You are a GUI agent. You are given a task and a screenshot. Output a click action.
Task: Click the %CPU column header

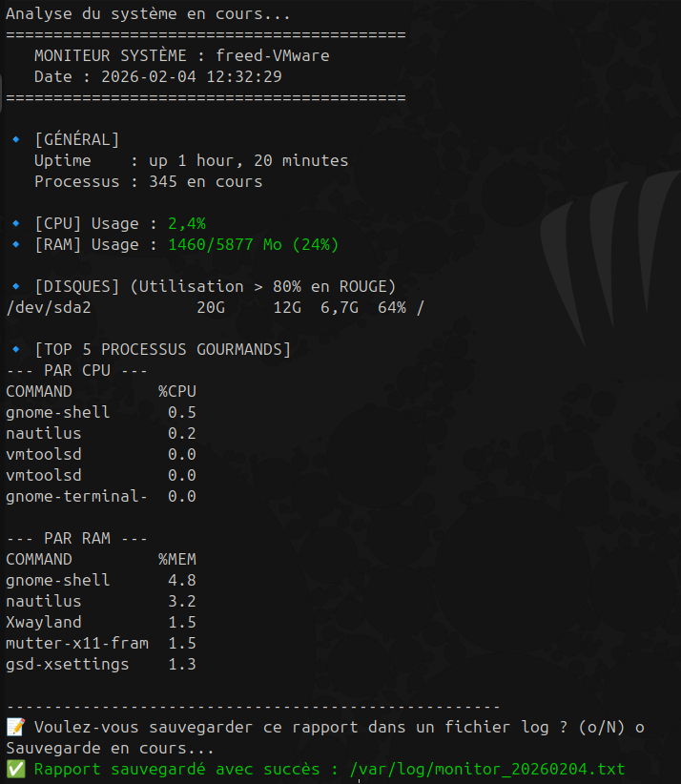click(177, 392)
